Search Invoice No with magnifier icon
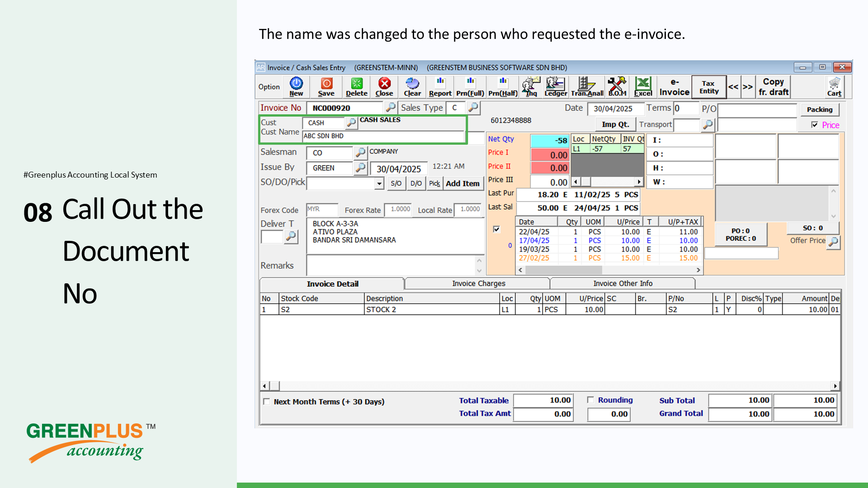The image size is (868, 488). [390, 108]
